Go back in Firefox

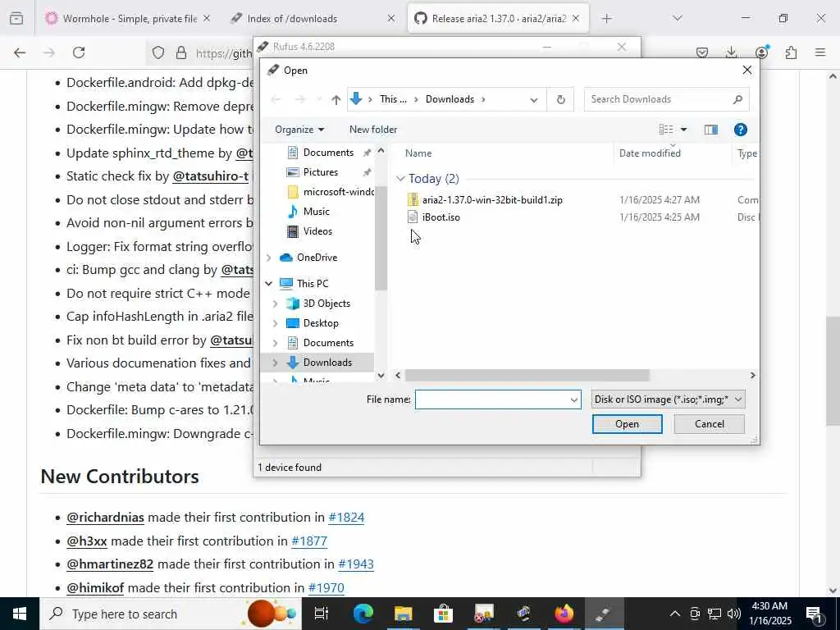point(20,52)
